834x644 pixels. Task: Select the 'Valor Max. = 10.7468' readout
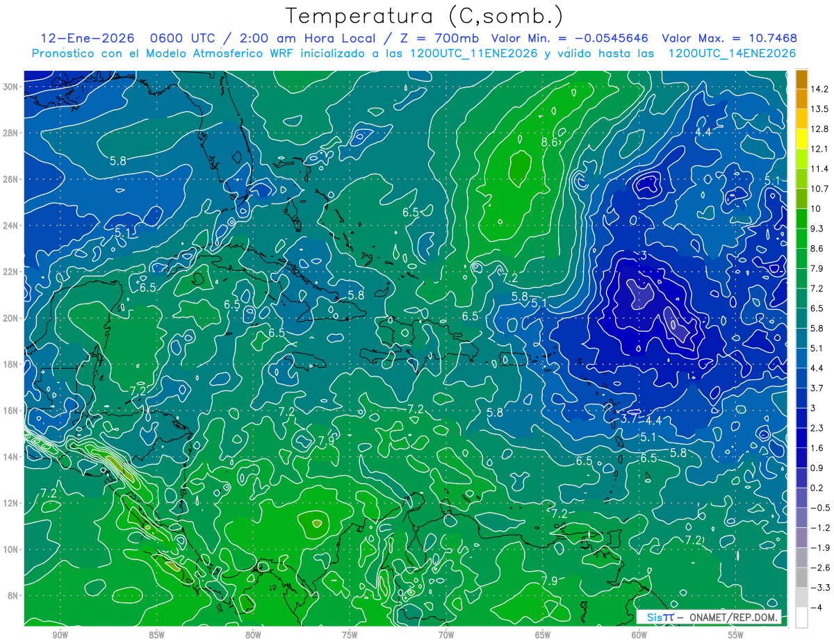pyautogui.click(x=729, y=38)
